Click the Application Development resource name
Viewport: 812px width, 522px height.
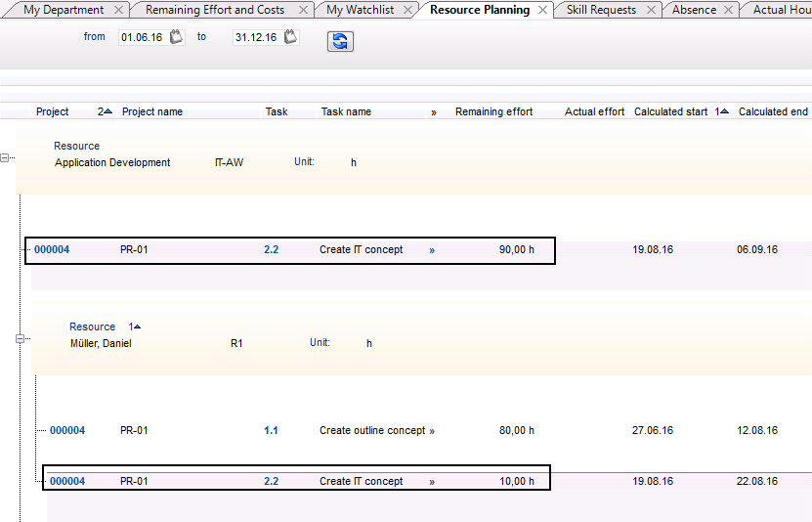click(112, 162)
